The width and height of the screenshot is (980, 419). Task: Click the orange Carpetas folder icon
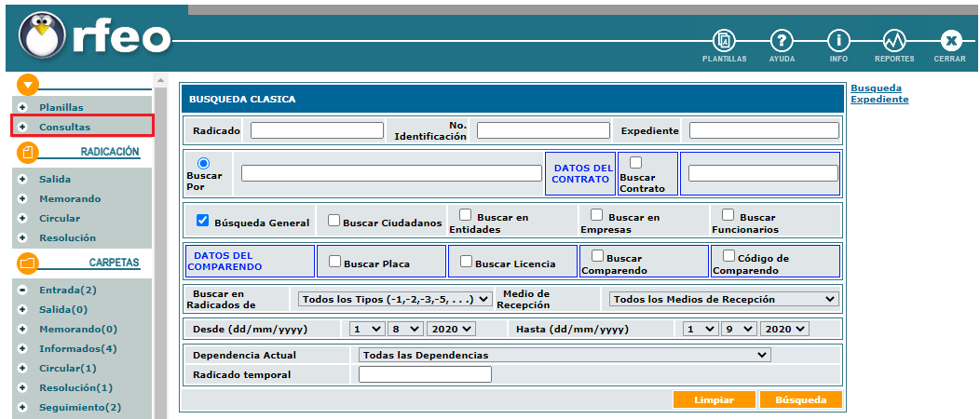click(28, 263)
